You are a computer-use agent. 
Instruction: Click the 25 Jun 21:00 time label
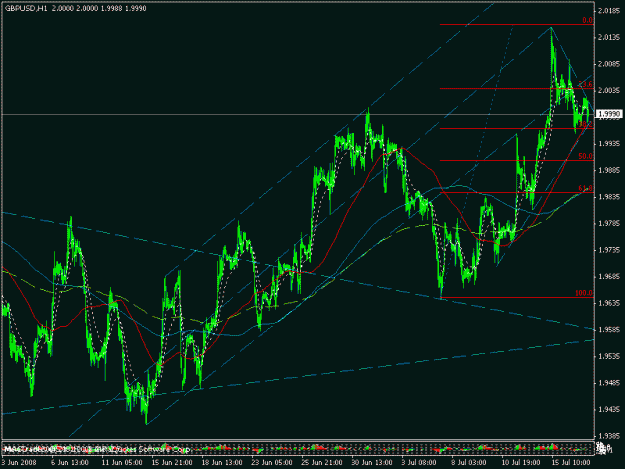pos(322,463)
